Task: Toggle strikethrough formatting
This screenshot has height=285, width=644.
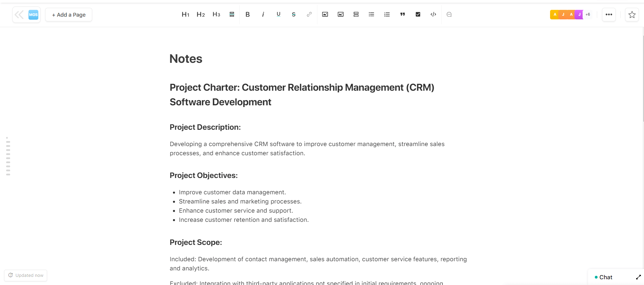Action: click(x=293, y=14)
